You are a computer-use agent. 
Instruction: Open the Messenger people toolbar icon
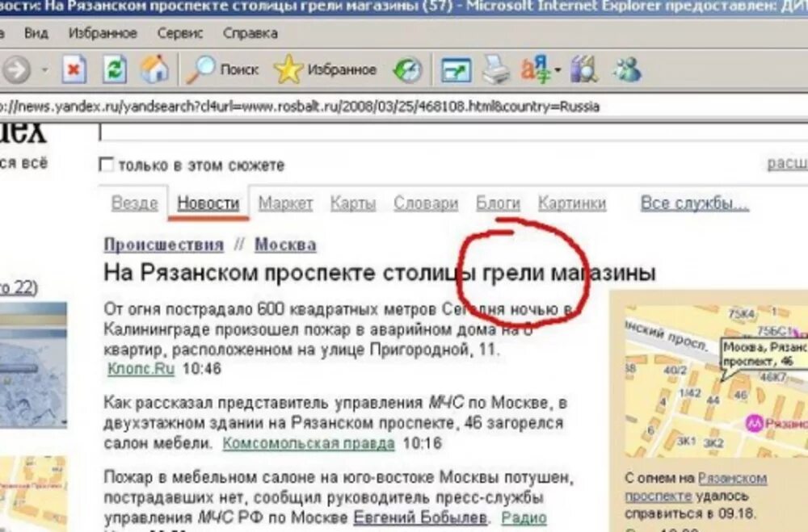[627, 69]
